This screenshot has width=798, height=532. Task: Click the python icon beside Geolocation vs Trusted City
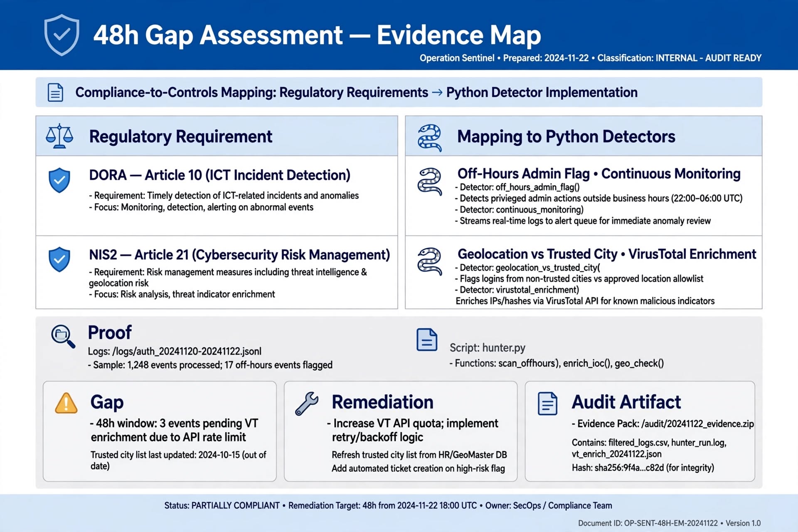point(430,261)
